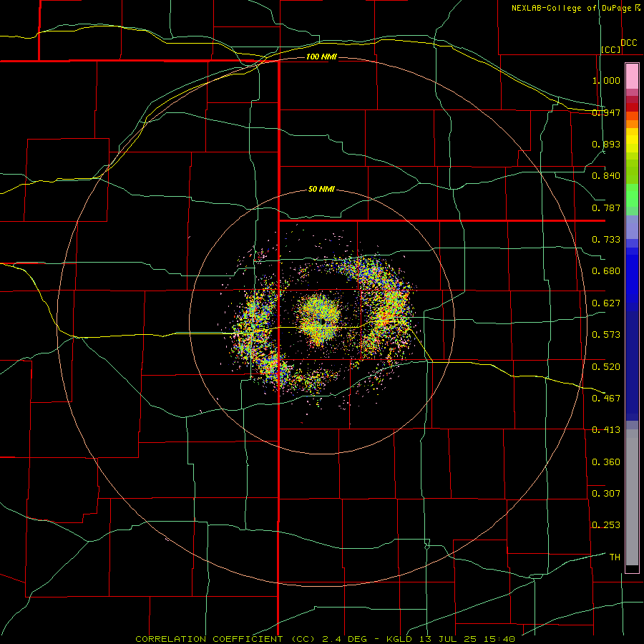Click the 0.520 legend value
Viewport: 644px width, 644px height.
point(606,367)
